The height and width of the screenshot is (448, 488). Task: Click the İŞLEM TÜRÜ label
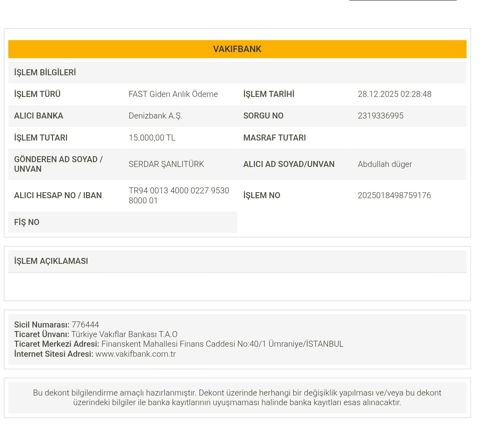(37, 94)
